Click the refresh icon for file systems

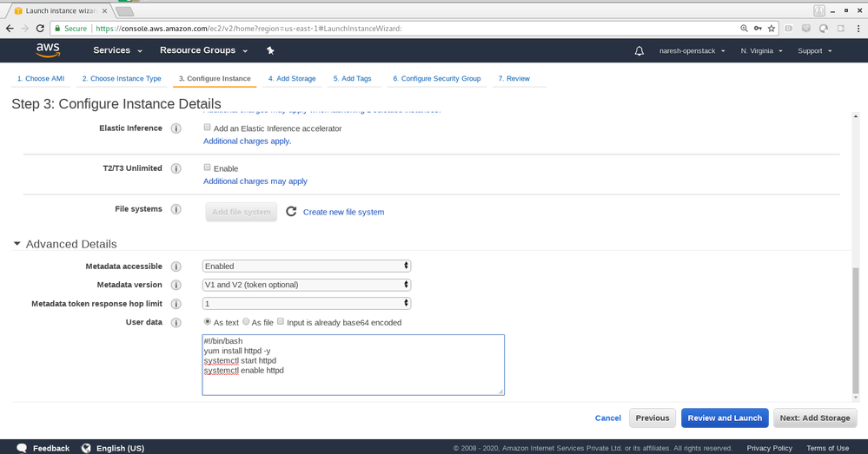point(291,212)
